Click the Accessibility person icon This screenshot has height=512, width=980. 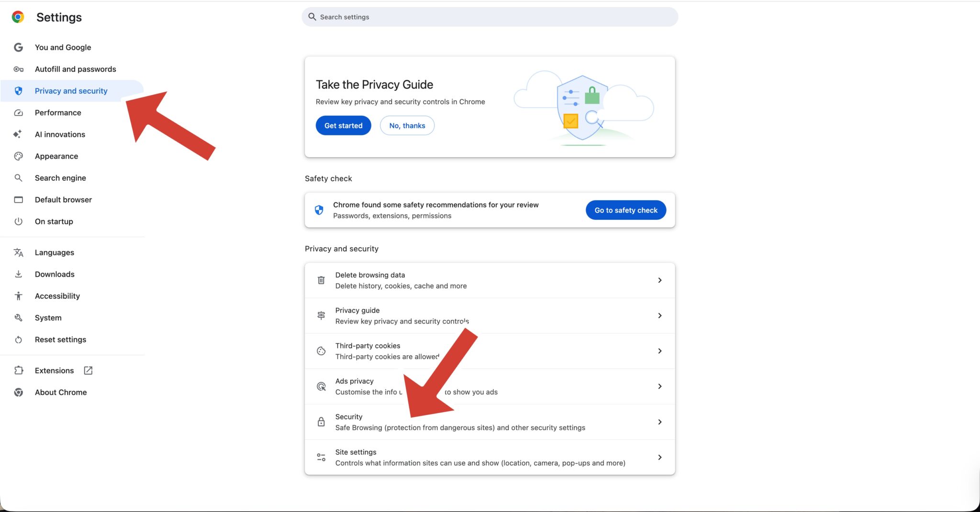click(18, 296)
